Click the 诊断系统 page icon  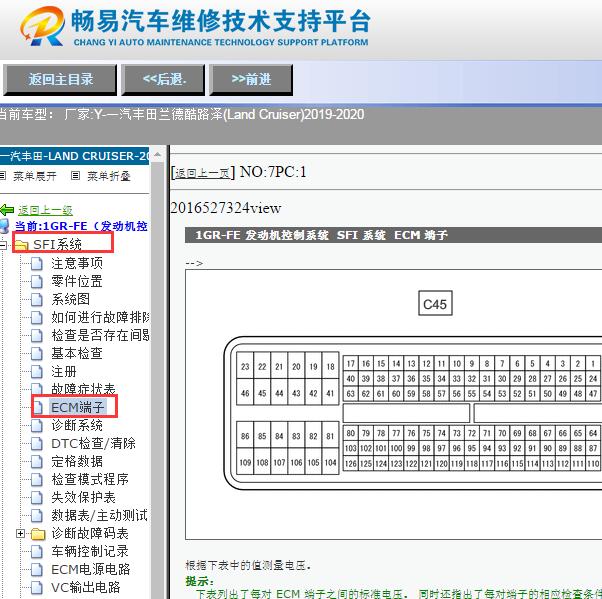pyautogui.click(x=37, y=425)
